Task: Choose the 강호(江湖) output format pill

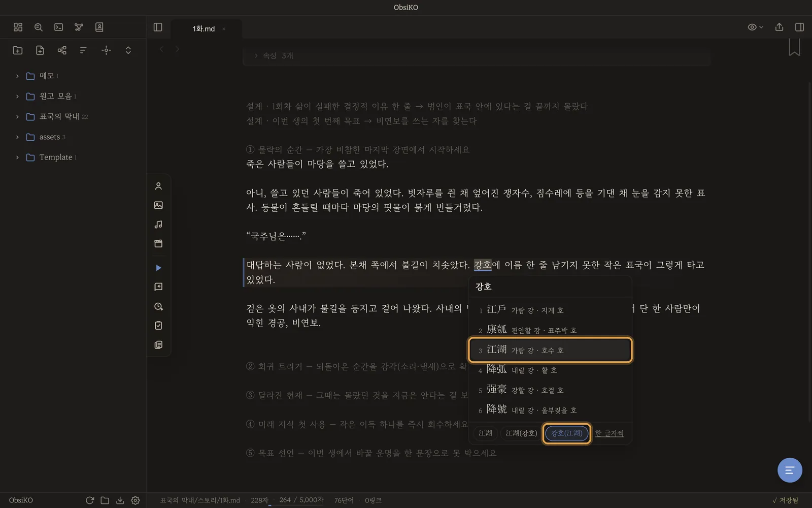Action: point(566,433)
